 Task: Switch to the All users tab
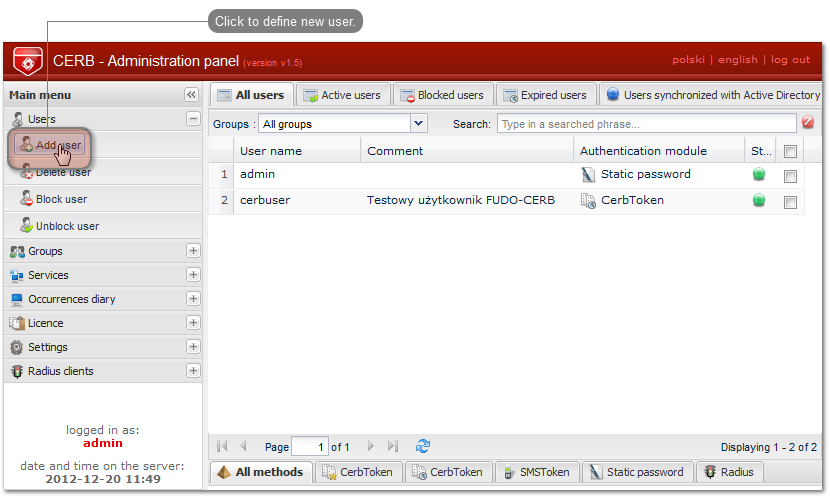click(252, 95)
